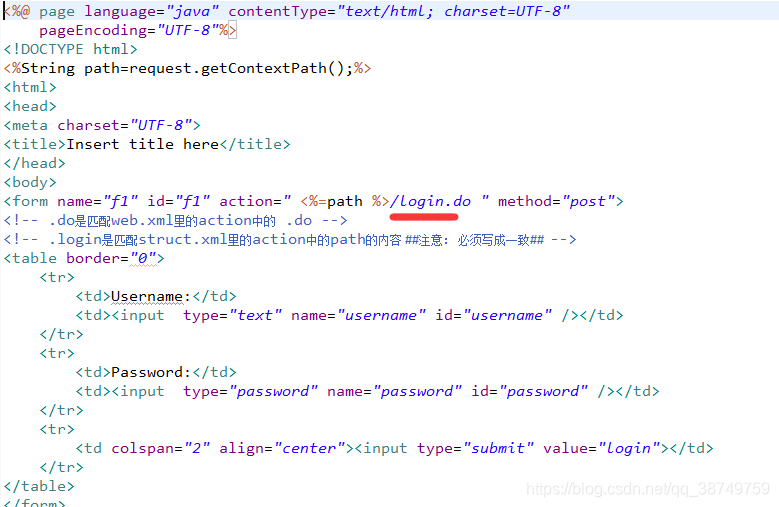779x507 pixels.
Task: Click the closing </table> tag
Action: 39,486
